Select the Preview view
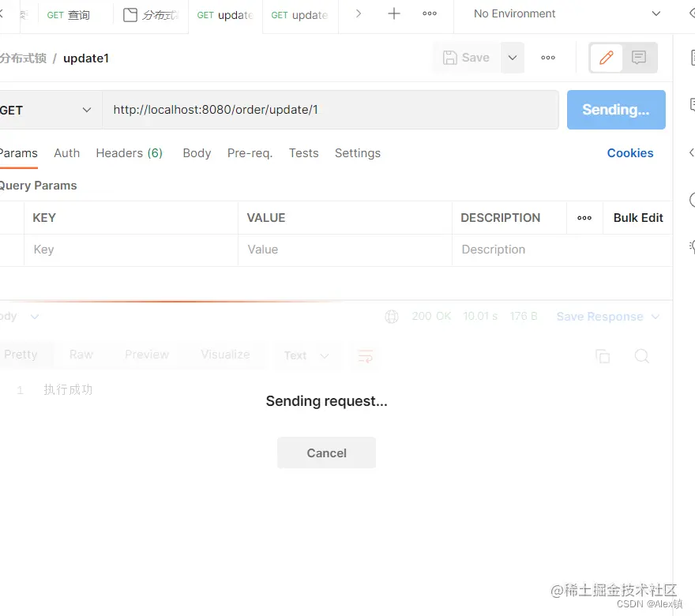This screenshot has height=616, width=695. (x=147, y=355)
